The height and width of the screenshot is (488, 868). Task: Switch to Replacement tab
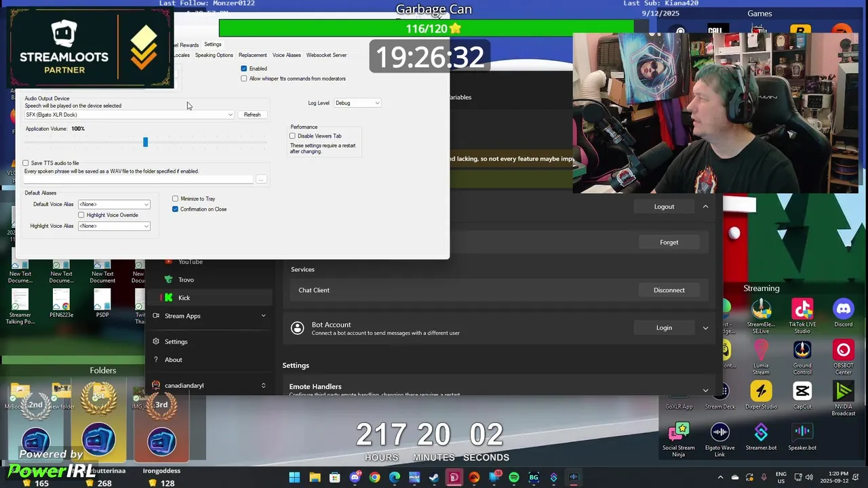coord(252,55)
